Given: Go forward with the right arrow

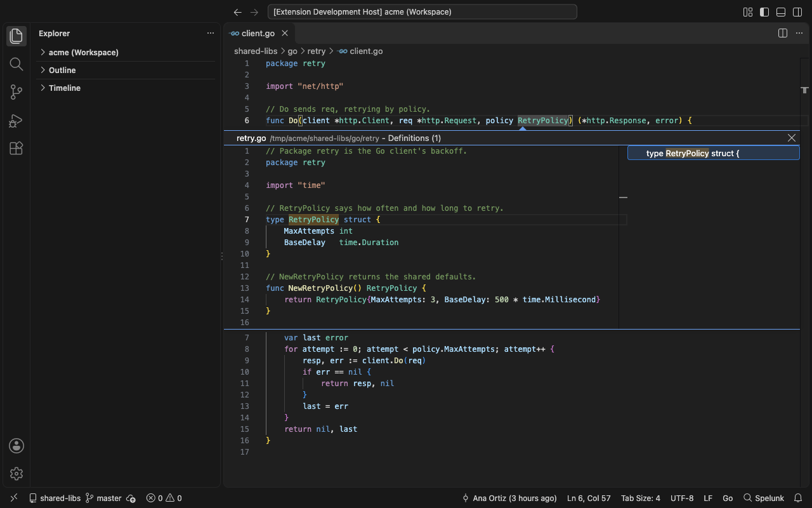Looking at the screenshot, I should pos(254,12).
